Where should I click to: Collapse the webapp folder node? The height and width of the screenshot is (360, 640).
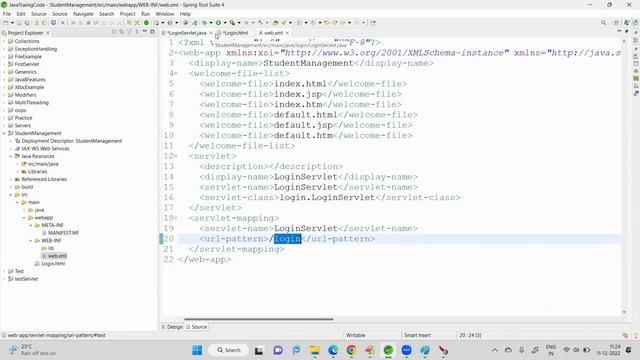click(x=24, y=218)
